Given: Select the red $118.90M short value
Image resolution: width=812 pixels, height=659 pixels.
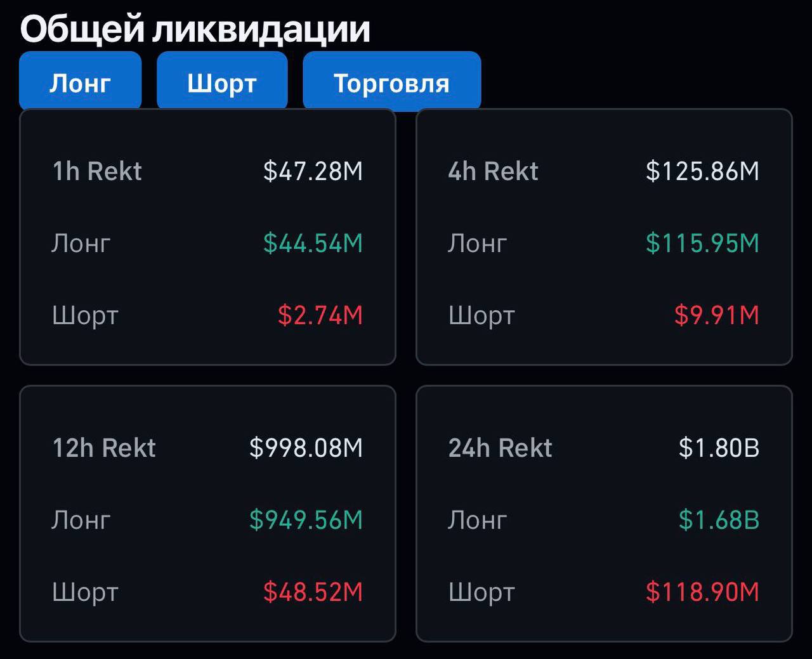Looking at the screenshot, I should (703, 592).
